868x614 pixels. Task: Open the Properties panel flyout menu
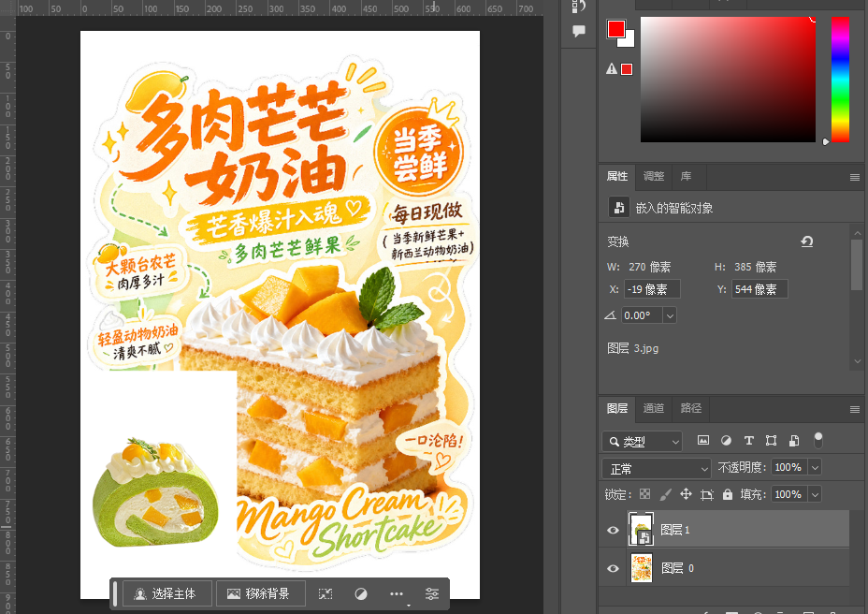coord(855,177)
